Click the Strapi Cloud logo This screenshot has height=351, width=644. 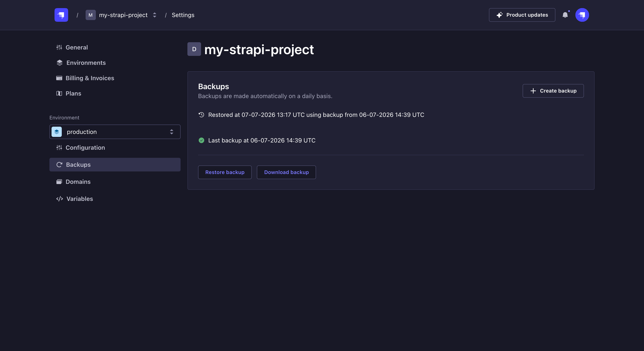pyautogui.click(x=61, y=15)
